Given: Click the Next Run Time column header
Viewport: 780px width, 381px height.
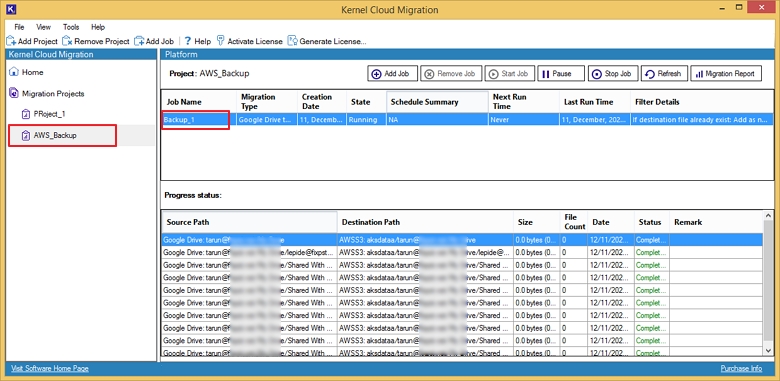Looking at the screenshot, I should [524, 101].
